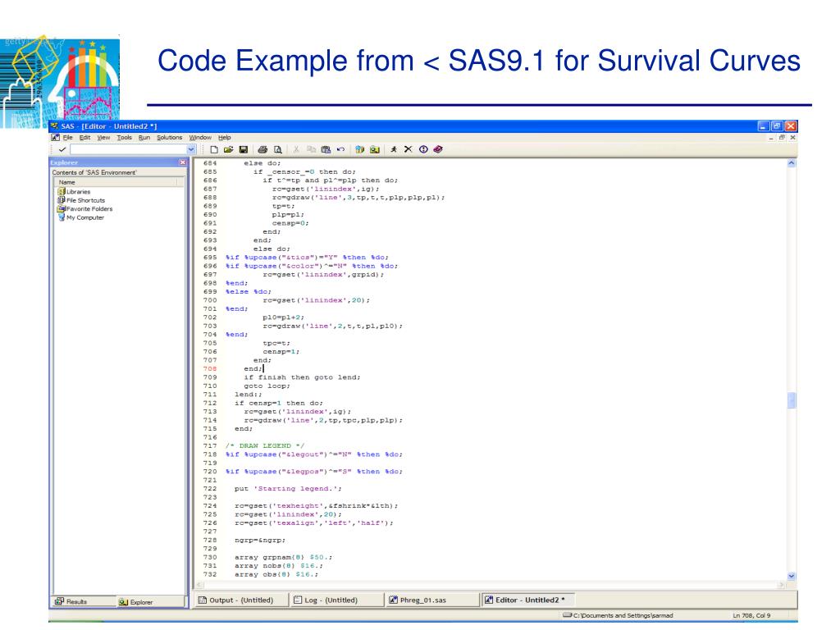This screenshot has width=840, height=630.
Task: Click the Break exclamation circle icon
Action: click(x=423, y=149)
